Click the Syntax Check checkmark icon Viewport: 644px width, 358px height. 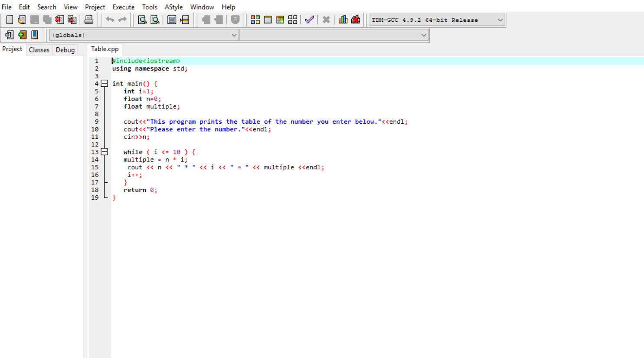309,20
